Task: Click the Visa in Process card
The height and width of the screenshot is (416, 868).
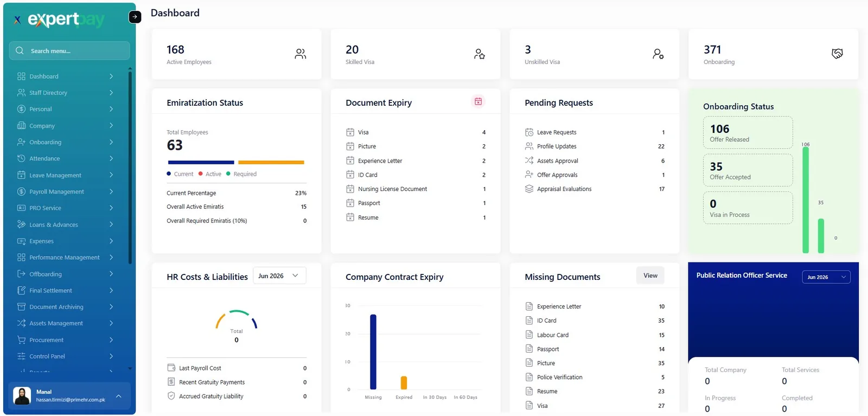Action: coord(748,208)
